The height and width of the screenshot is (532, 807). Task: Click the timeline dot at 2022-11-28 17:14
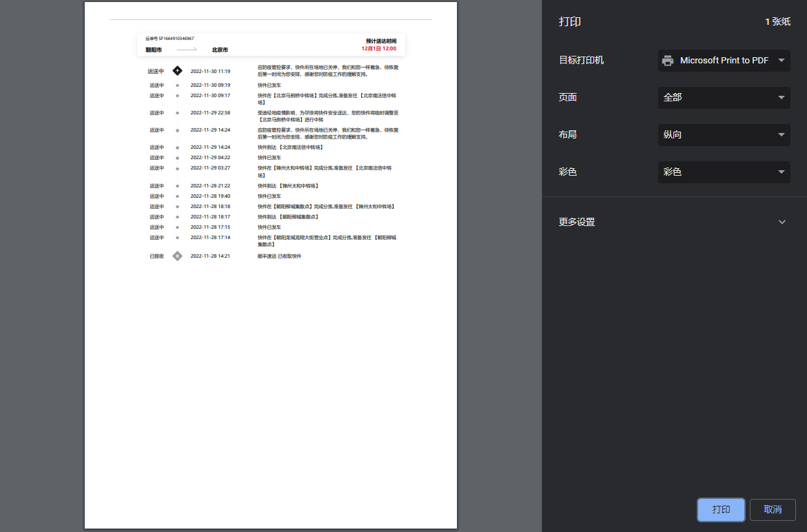[177, 238]
